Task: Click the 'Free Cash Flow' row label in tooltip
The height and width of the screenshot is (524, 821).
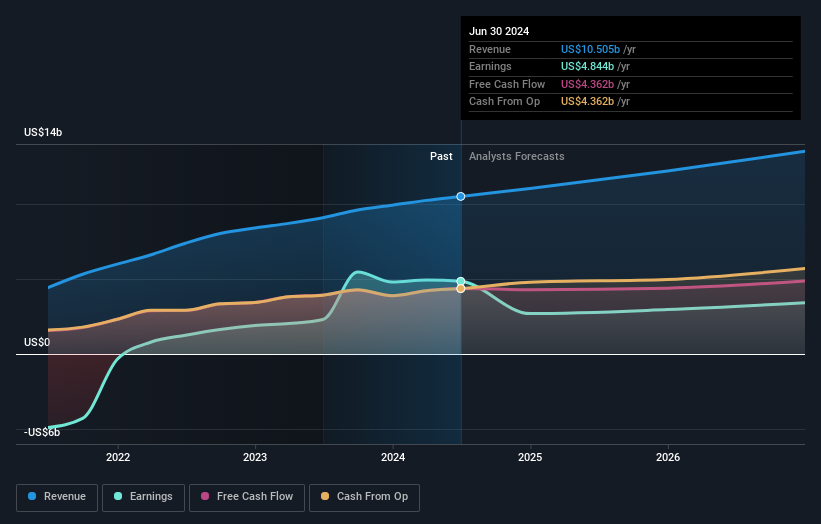Action: [507, 84]
